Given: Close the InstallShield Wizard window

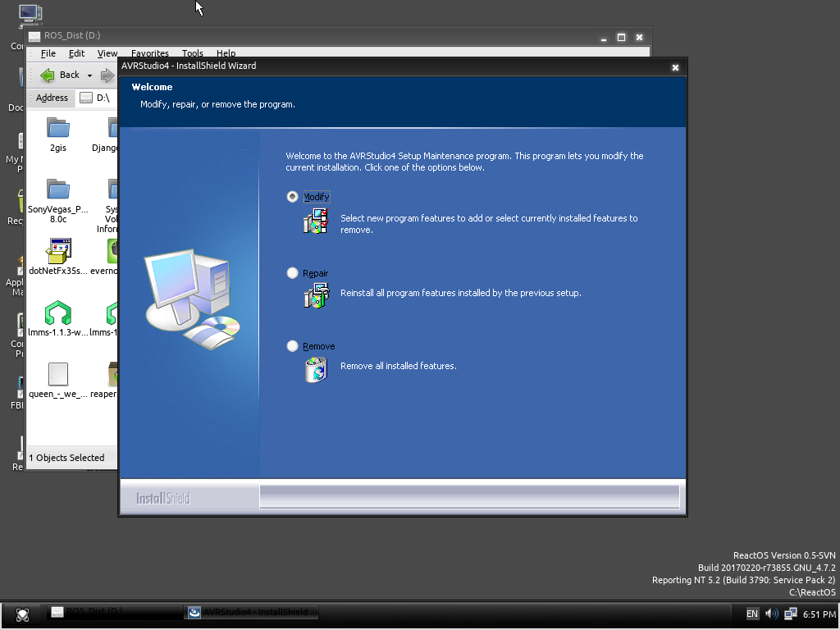Looking at the screenshot, I should (x=675, y=67).
